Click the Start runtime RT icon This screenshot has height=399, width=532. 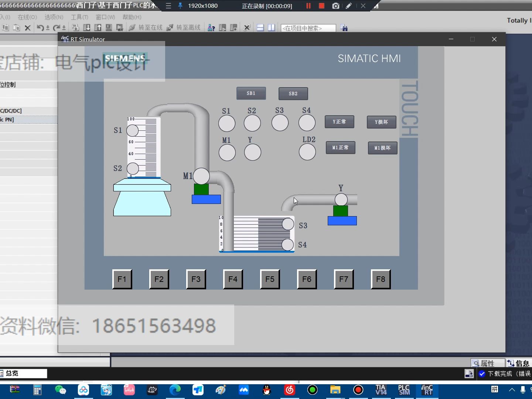[x=120, y=28]
